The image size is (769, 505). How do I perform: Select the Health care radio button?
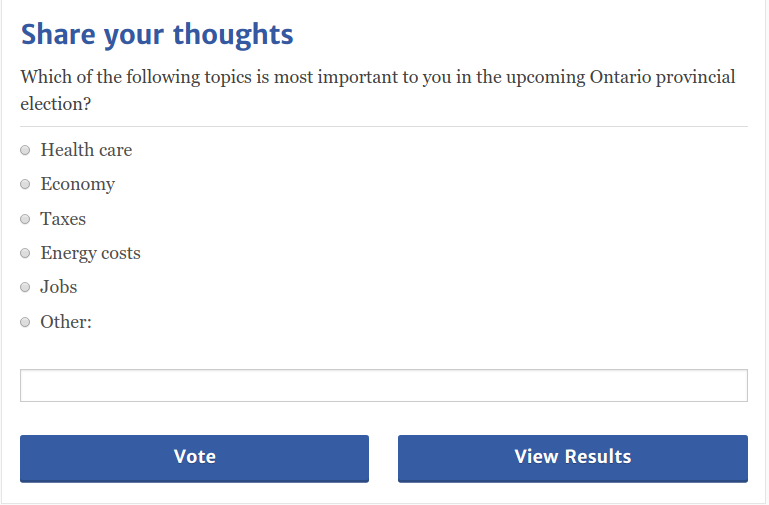pos(25,150)
